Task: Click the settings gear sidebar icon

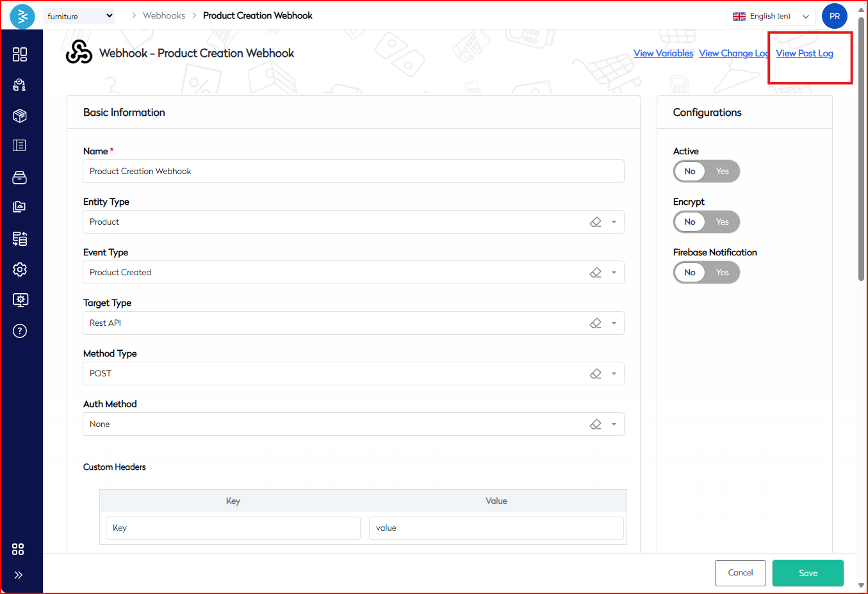Action: (20, 269)
